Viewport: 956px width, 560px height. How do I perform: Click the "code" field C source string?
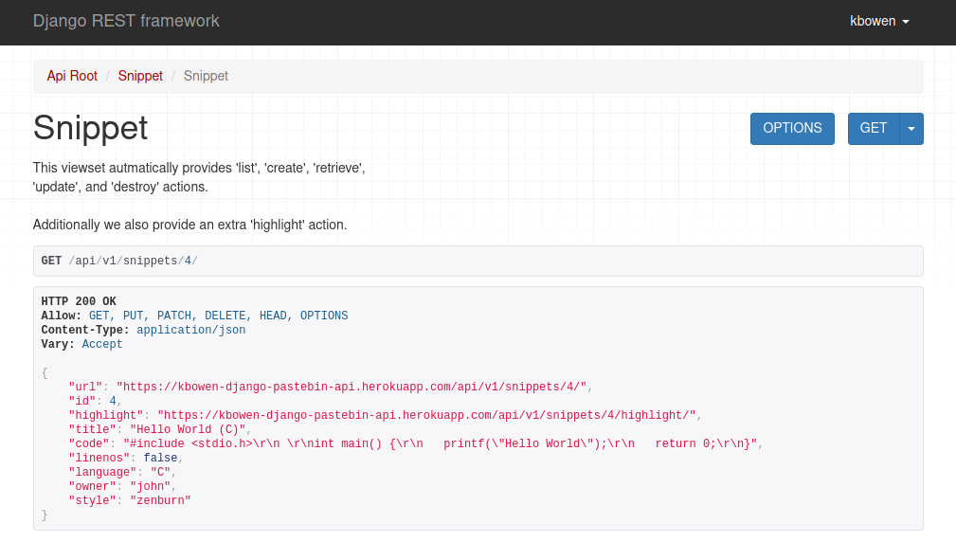coord(441,443)
